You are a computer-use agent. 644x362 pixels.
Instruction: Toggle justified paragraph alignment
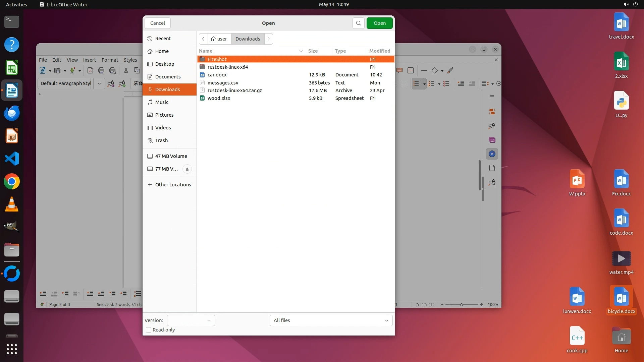pyautogui.click(x=404, y=83)
